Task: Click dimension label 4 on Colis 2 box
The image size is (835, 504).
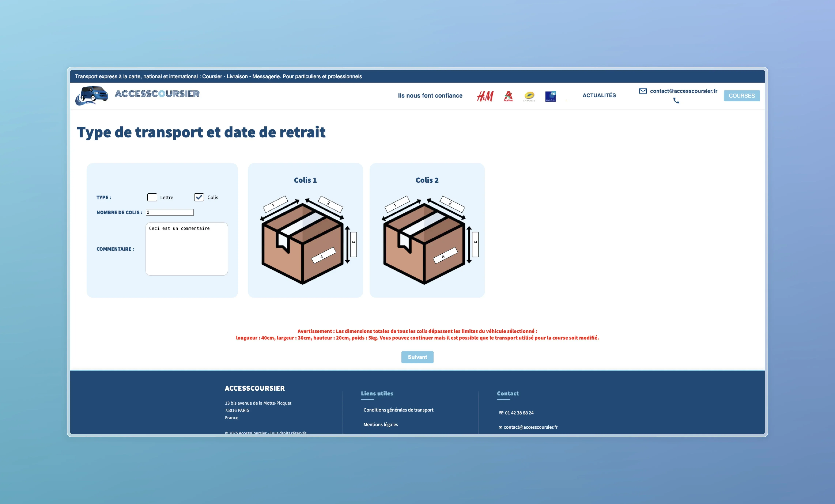Action: [445, 255]
